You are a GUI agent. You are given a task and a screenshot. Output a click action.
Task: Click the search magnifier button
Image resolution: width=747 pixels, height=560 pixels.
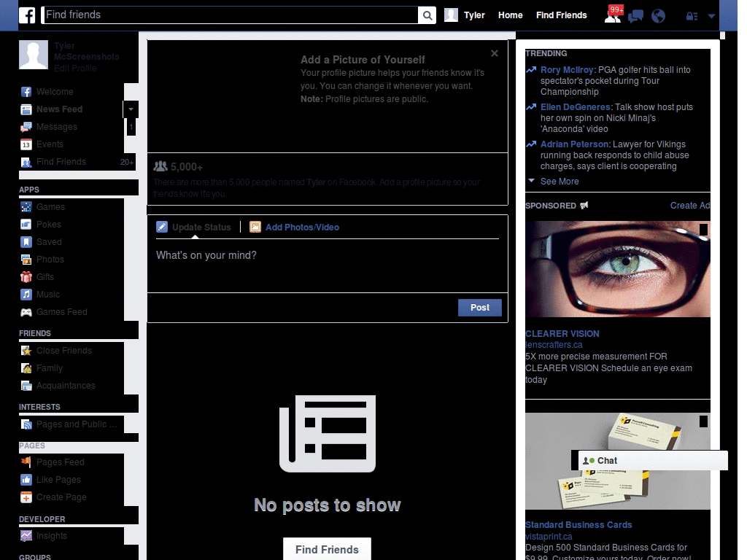tap(427, 15)
